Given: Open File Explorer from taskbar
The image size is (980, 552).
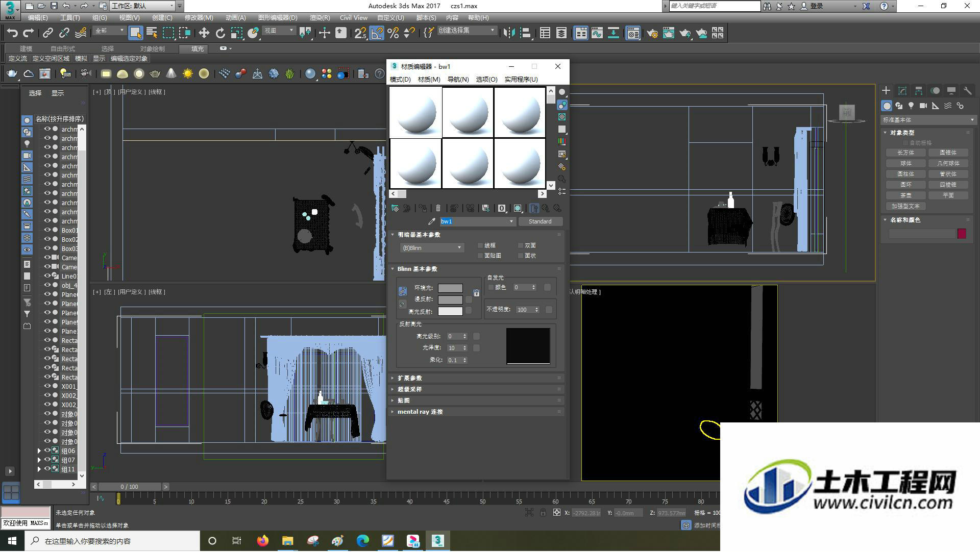Looking at the screenshot, I should point(287,541).
